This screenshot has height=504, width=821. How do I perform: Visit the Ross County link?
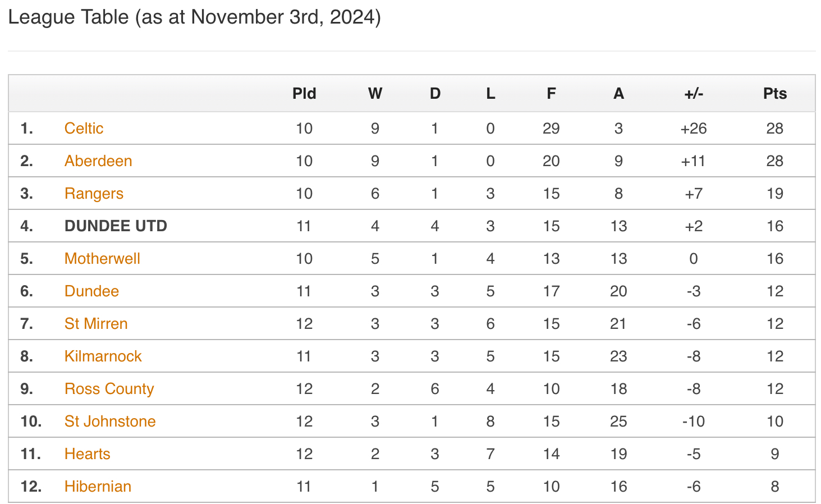[109, 389]
